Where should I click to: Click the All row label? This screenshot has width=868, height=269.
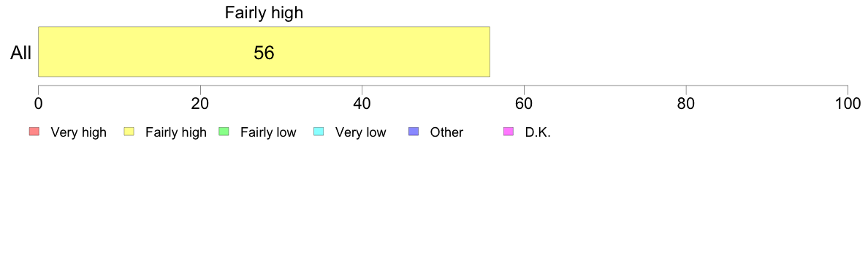21,53
